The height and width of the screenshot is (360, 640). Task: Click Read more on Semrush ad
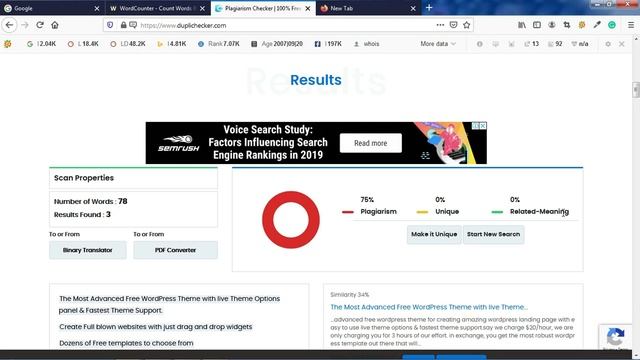point(371,143)
